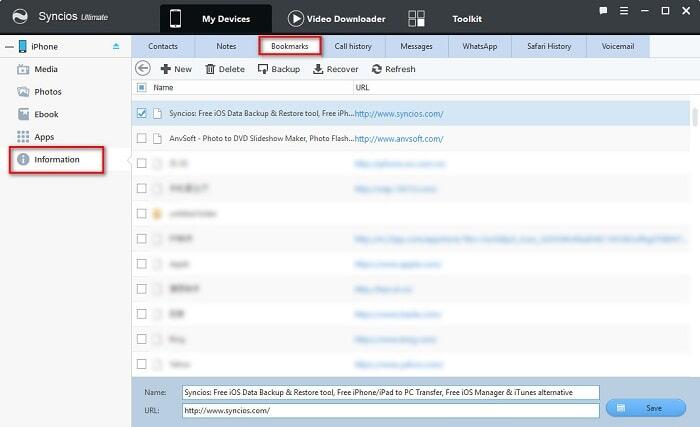Screen dimensions: 700x427
Task: Eject the iPhone device
Action: click(116, 46)
